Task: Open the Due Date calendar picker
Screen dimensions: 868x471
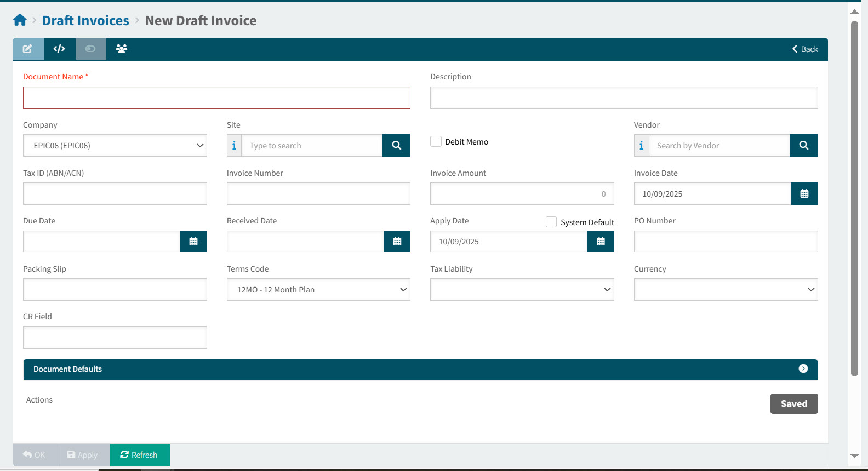Action: [193, 242]
